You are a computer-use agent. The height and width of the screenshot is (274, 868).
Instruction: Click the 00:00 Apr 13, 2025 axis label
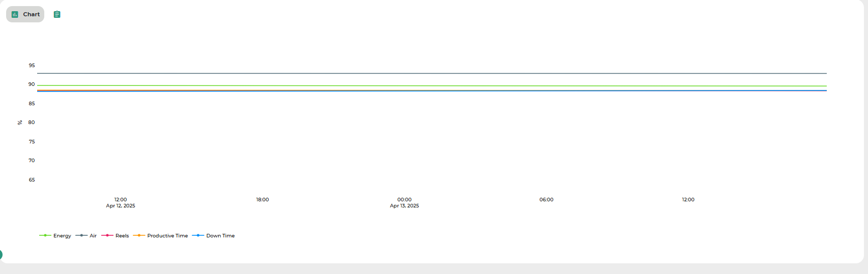[x=404, y=202]
